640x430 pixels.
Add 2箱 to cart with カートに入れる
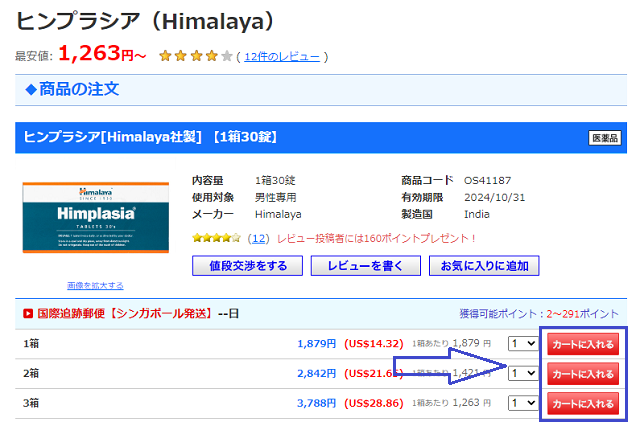click(x=583, y=374)
